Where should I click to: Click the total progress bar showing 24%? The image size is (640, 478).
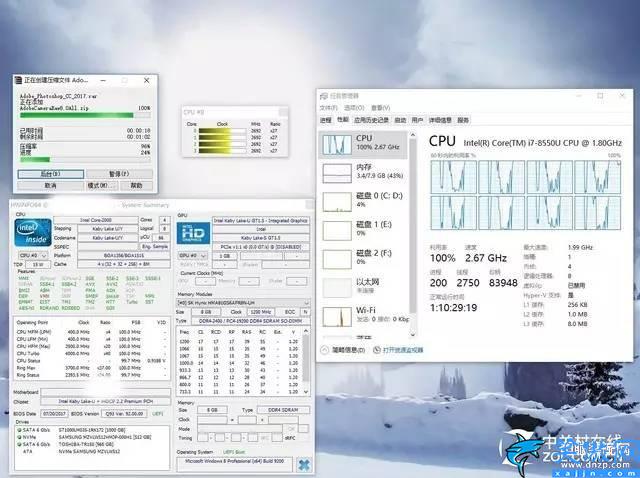point(85,159)
